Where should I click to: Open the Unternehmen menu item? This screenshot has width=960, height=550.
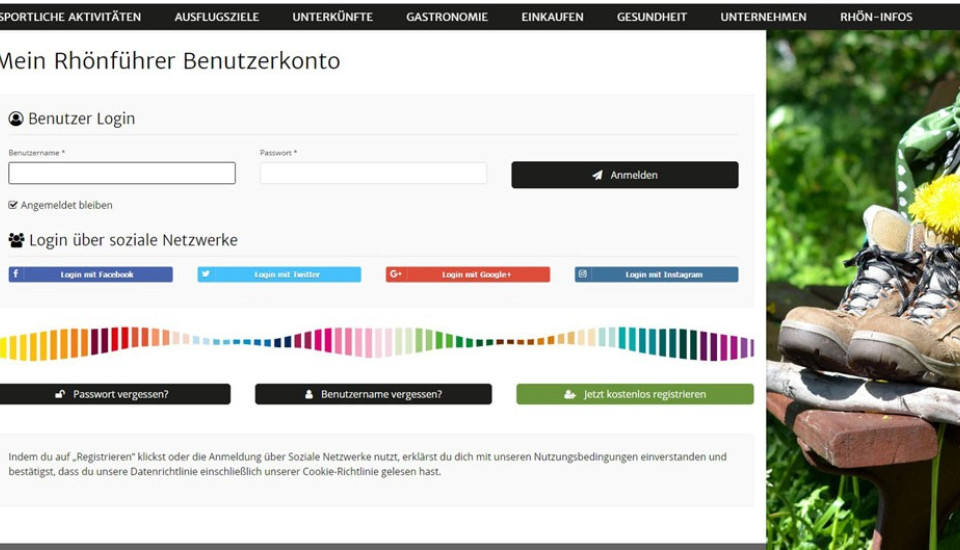pyautogui.click(x=763, y=17)
